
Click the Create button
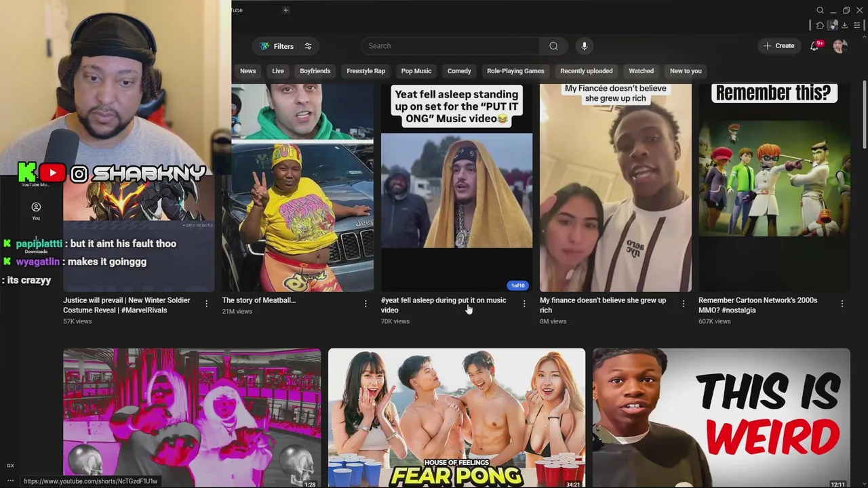point(778,46)
